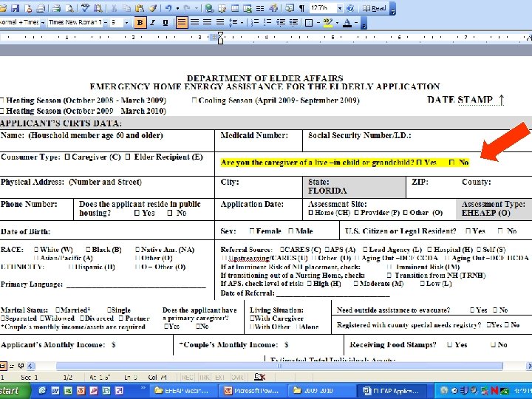Check Yes for public housing question

pos(137,213)
